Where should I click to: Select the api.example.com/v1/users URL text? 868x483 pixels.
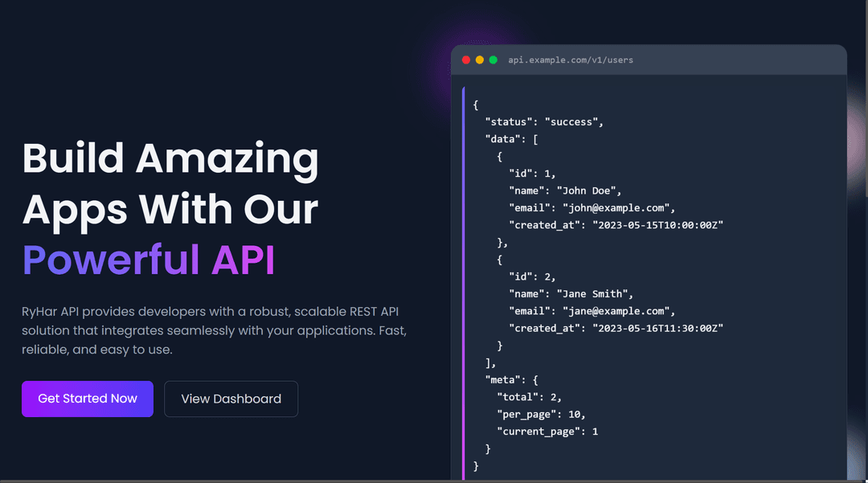[571, 60]
